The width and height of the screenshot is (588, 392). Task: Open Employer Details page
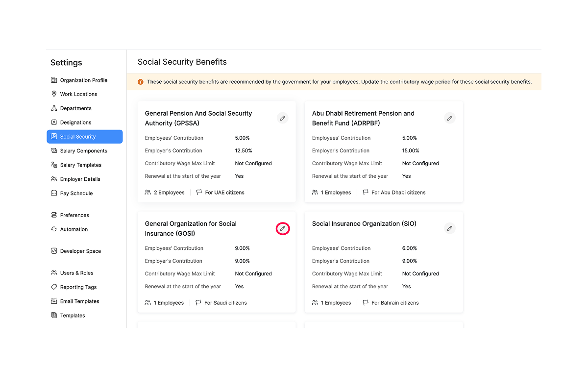pos(80,179)
